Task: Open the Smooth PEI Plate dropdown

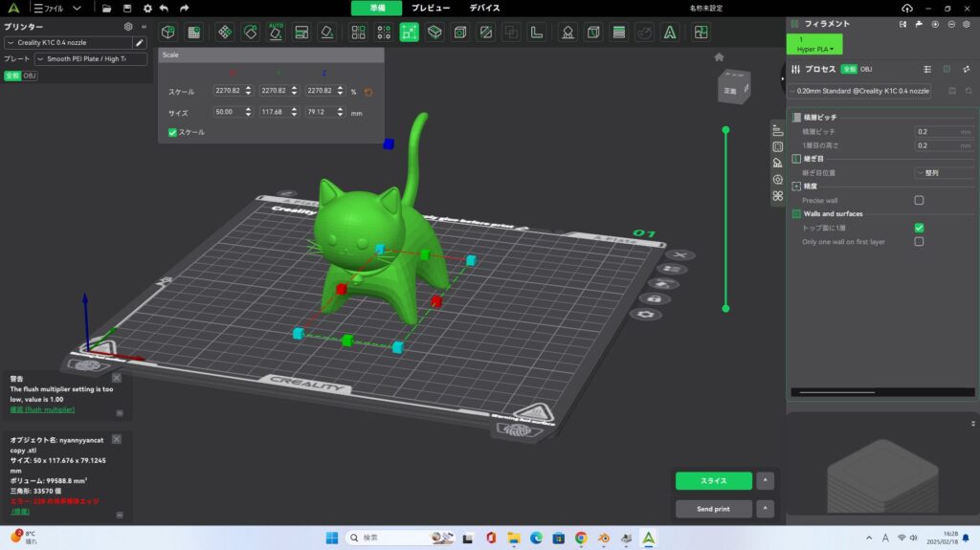Action: coord(91,58)
